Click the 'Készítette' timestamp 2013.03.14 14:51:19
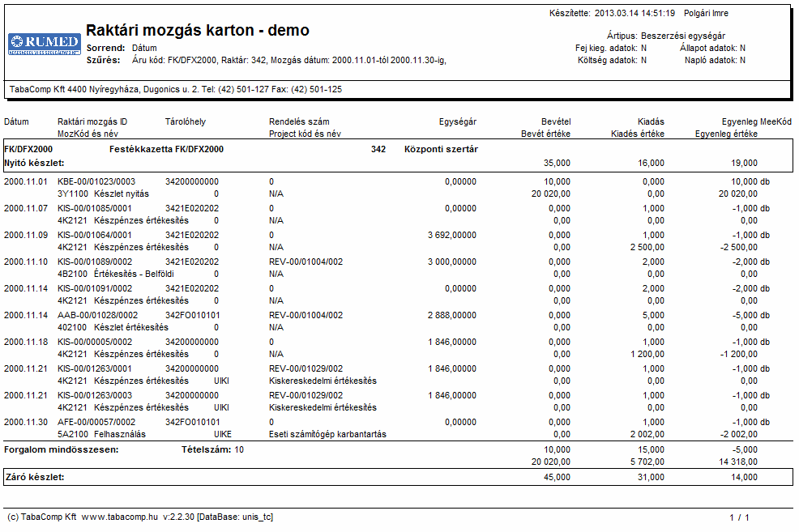The width and height of the screenshot is (799, 532). pos(634,13)
